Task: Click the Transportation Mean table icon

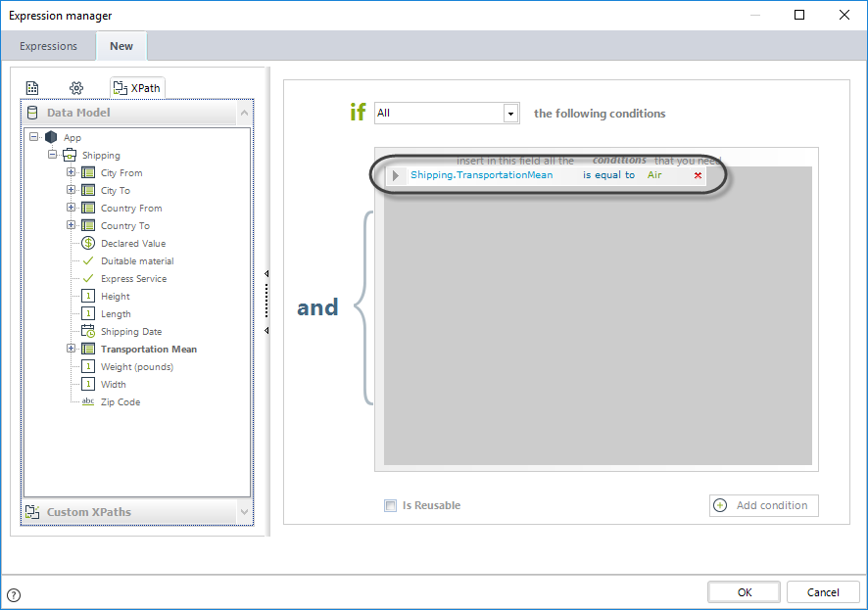Action: click(x=88, y=349)
